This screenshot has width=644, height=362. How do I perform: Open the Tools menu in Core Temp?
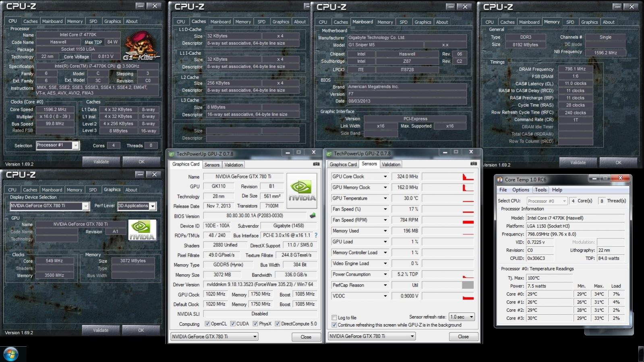coord(540,190)
